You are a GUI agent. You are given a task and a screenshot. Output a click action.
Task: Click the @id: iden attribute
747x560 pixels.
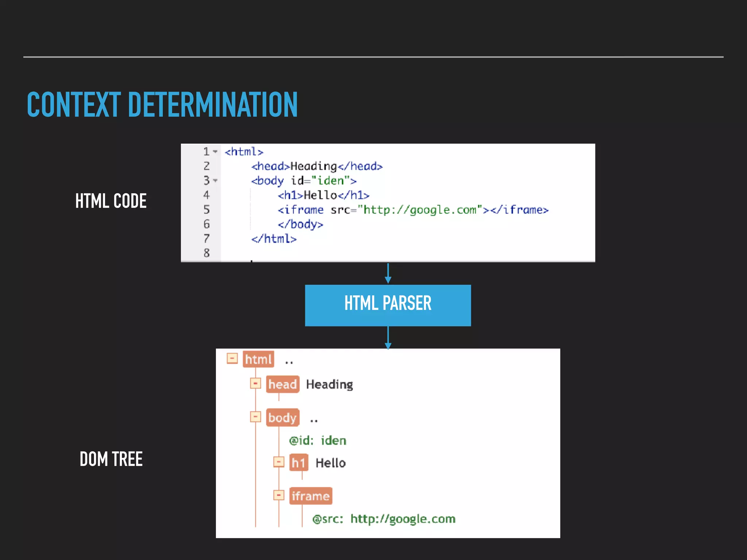click(317, 440)
